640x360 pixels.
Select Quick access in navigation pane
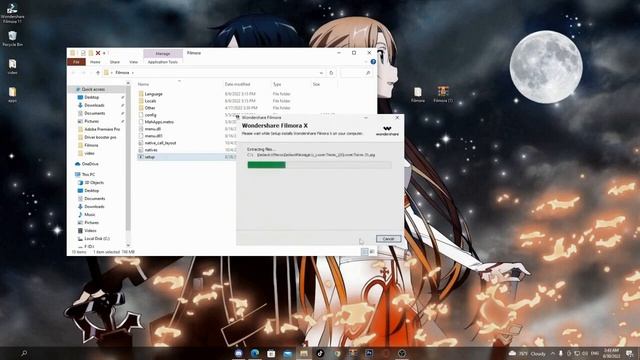pyautogui.click(x=93, y=89)
